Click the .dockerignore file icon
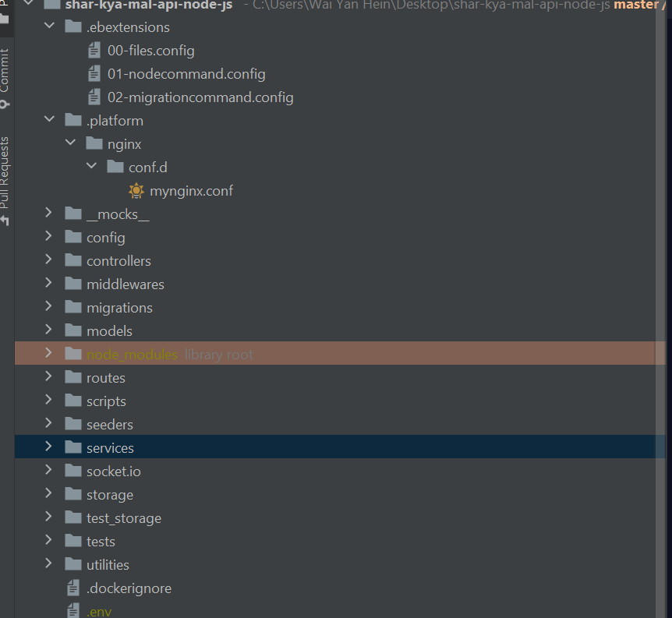Image resolution: width=672 pixels, height=618 pixels. tap(73, 588)
